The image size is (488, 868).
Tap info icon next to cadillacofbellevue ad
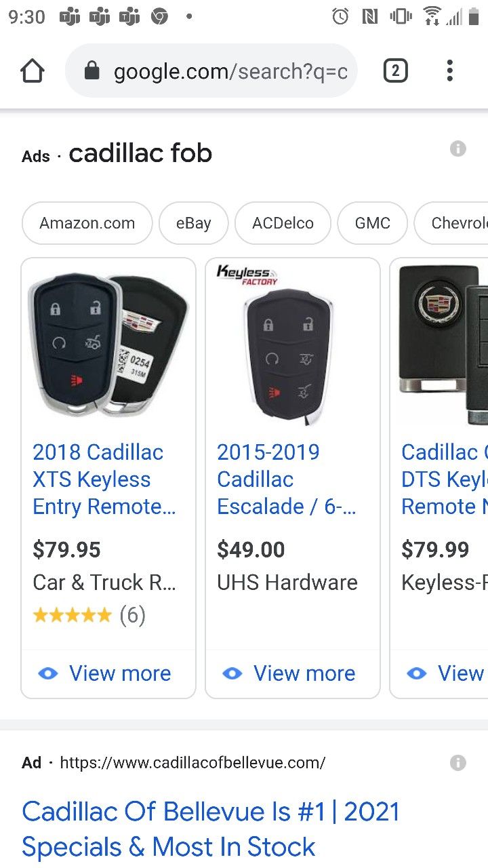[x=458, y=763]
